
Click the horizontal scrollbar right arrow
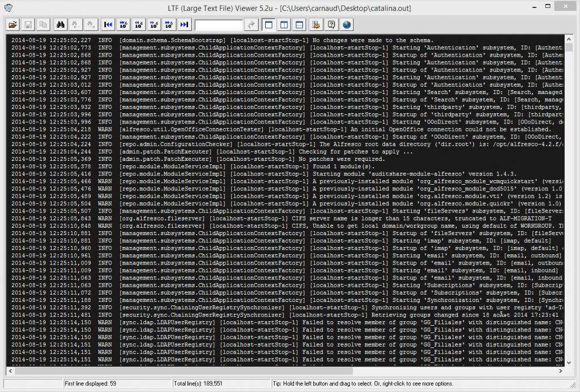pyautogui.click(x=561, y=371)
